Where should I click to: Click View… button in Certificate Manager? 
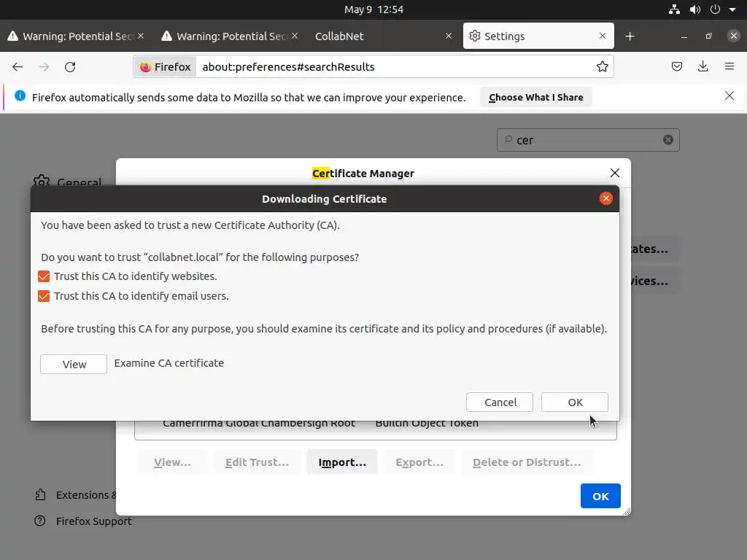[172, 462]
